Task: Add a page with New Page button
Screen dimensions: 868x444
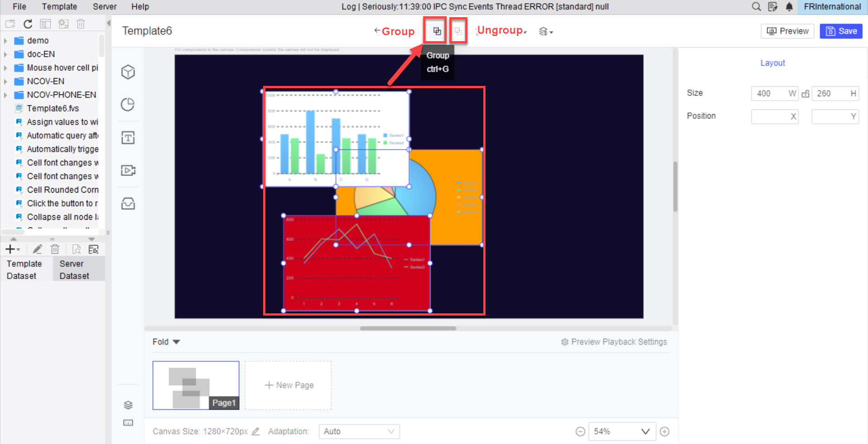Action: [288, 385]
